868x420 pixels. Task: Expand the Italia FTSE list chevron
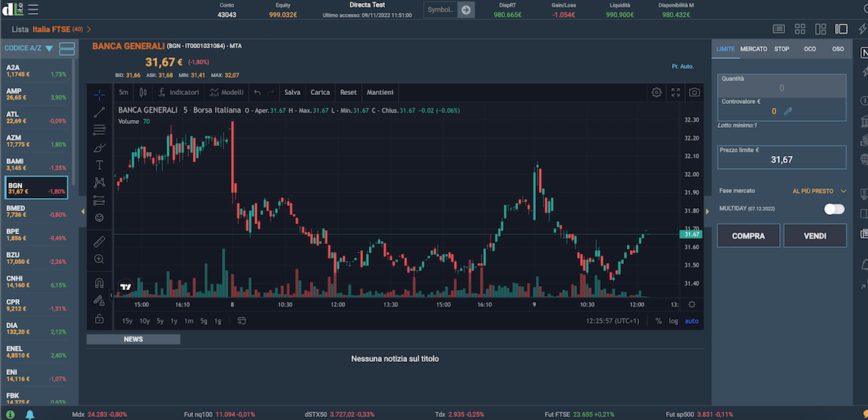tap(89, 29)
